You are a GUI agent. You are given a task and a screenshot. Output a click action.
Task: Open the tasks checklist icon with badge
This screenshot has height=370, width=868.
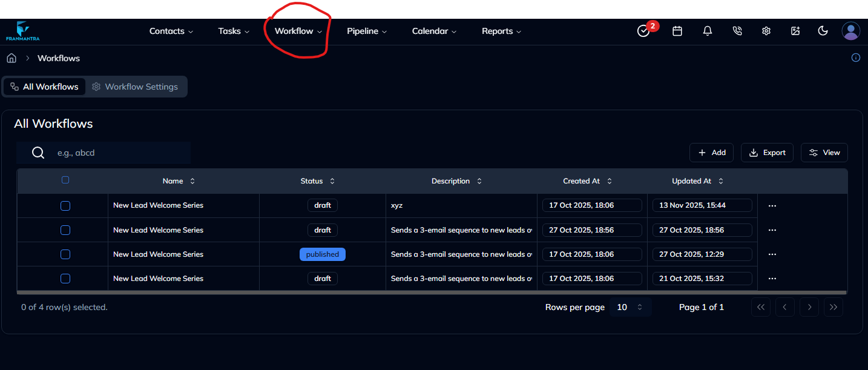coord(644,31)
